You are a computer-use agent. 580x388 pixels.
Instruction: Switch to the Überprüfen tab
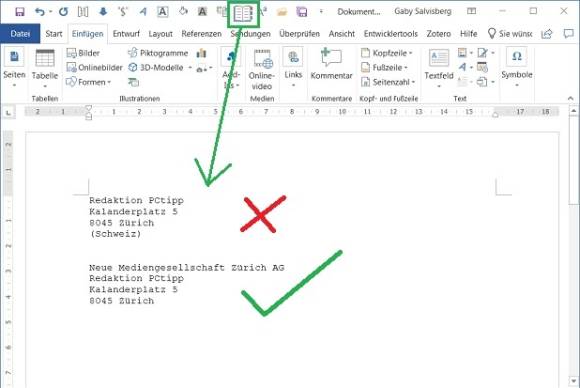pos(299,34)
